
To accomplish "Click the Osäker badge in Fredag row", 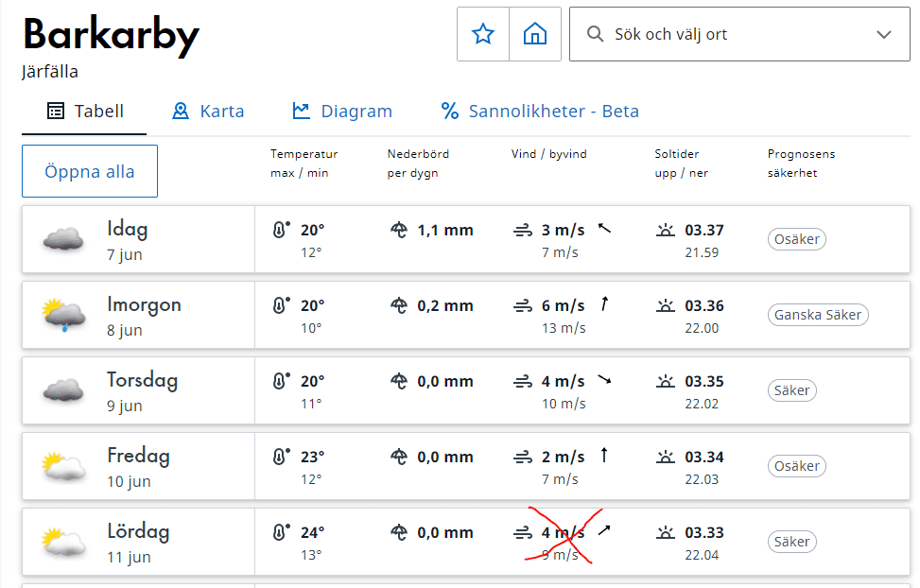I will click(x=797, y=467).
